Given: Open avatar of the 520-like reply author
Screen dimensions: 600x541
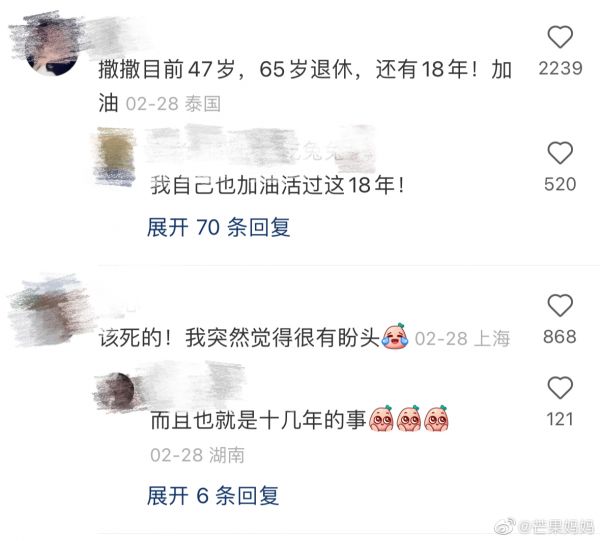Looking at the screenshot, I should click(x=116, y=156).
